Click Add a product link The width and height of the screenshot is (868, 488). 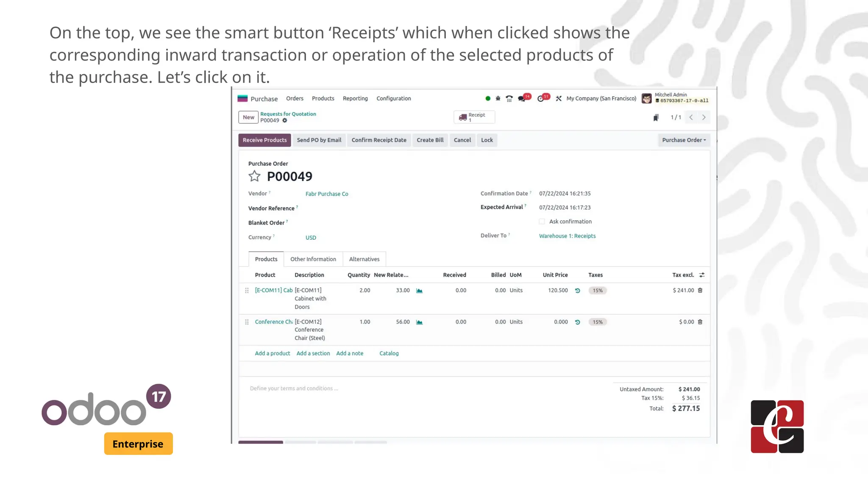[273, 353]
